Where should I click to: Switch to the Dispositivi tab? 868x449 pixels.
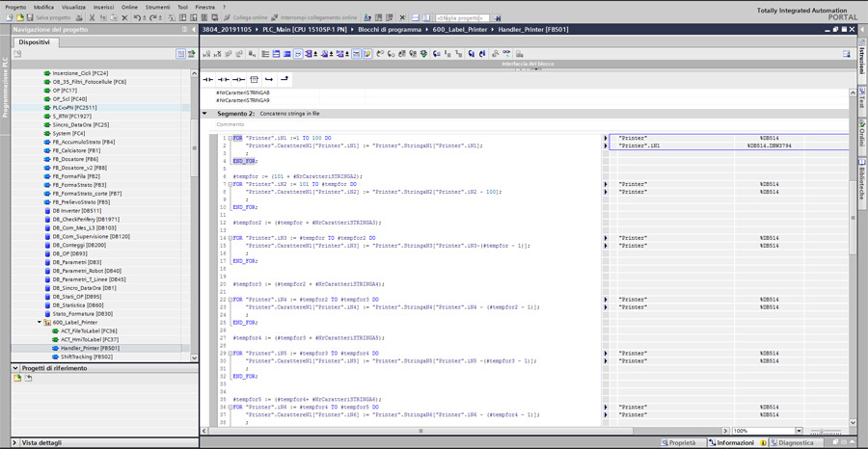click(x=34, y=42)
